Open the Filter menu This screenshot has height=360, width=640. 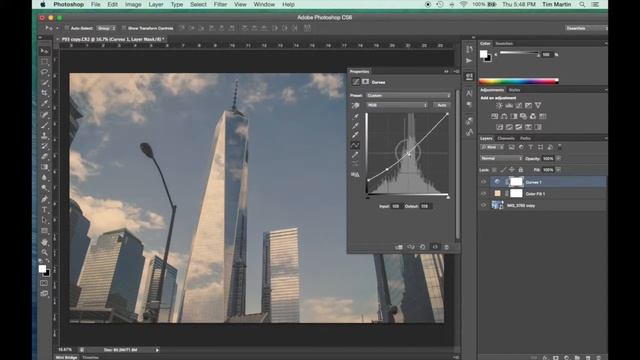pos(220,4)
